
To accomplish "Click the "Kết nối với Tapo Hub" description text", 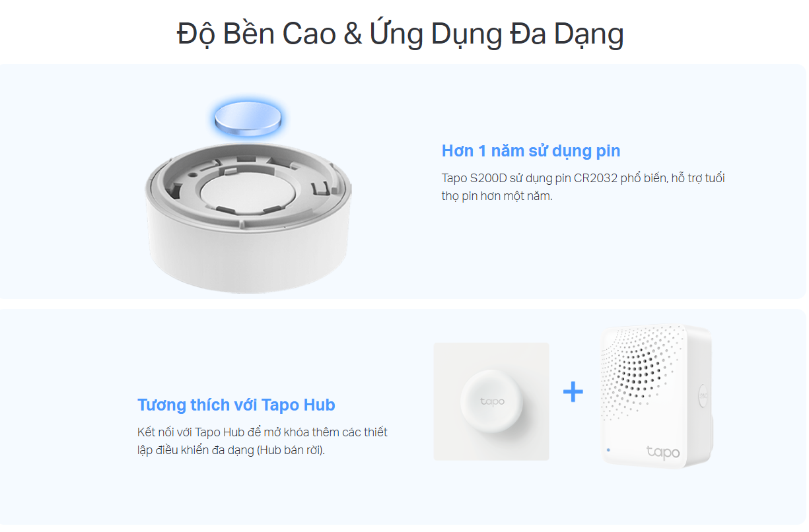I will [x=262, y=441].
